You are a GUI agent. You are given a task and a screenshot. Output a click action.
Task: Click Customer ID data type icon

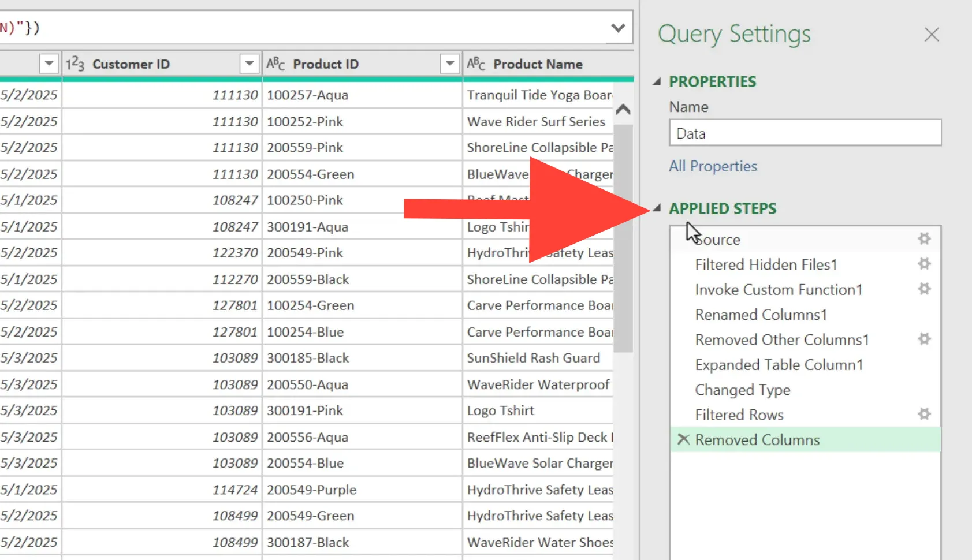click(75, 64)
